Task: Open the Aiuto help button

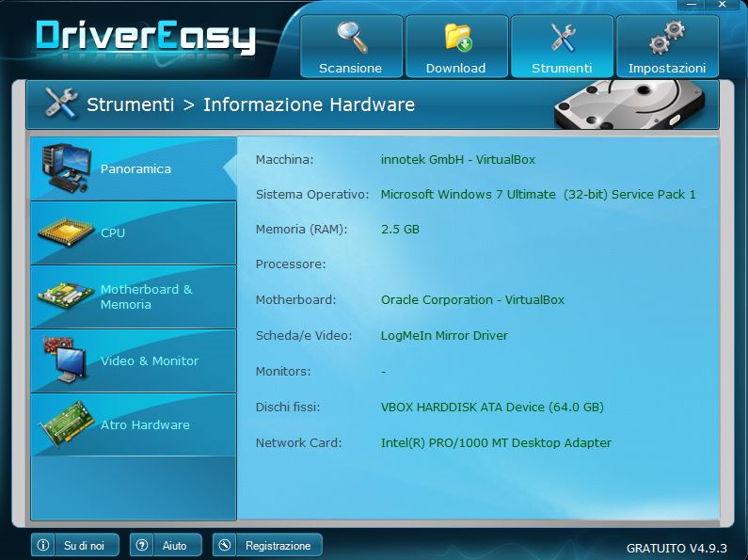Action: pyautogui.click(x=166, y=545)
